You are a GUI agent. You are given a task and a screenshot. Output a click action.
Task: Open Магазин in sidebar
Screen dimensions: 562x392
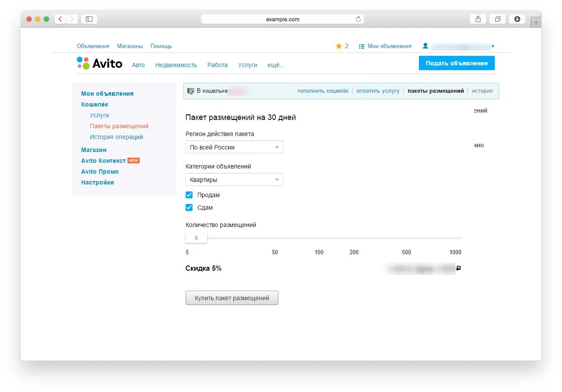pos(94,150)
